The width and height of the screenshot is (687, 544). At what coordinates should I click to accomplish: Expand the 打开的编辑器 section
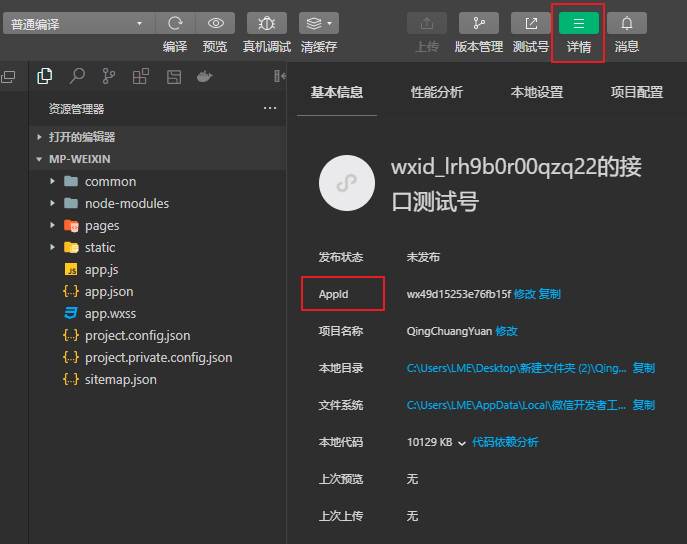(158, 137)
